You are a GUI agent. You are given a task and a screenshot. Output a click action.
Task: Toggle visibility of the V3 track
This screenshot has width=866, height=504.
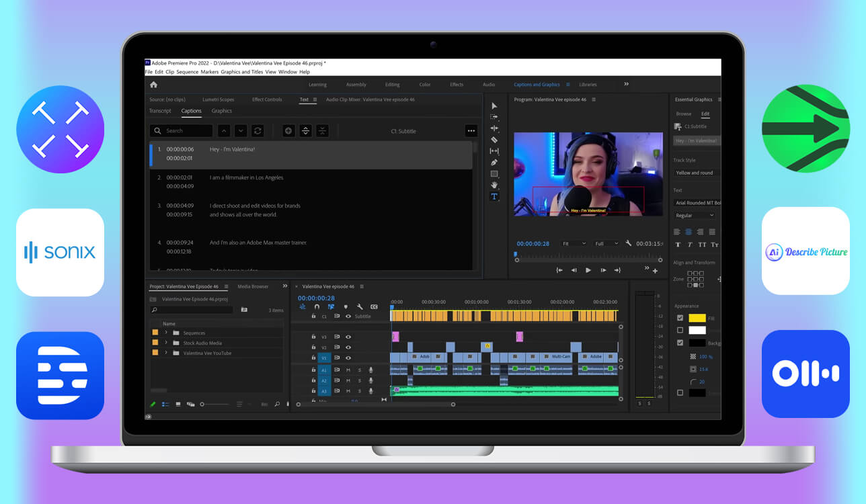tap(348, 337)
